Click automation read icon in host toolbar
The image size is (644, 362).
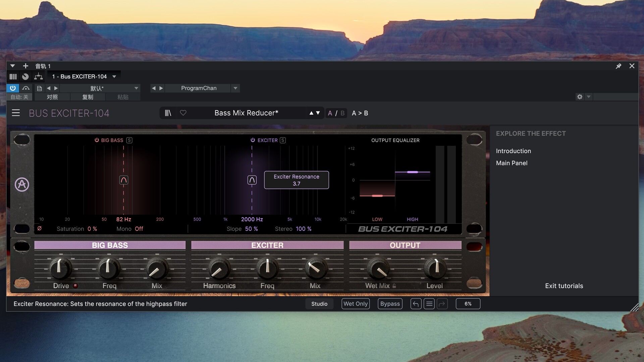[x=26, y=88]
